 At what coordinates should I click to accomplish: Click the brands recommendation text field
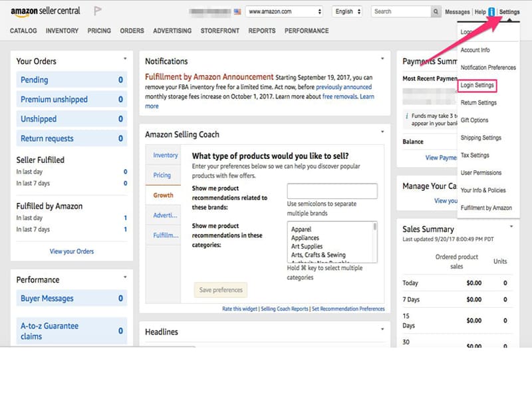[x=332, y=191]
